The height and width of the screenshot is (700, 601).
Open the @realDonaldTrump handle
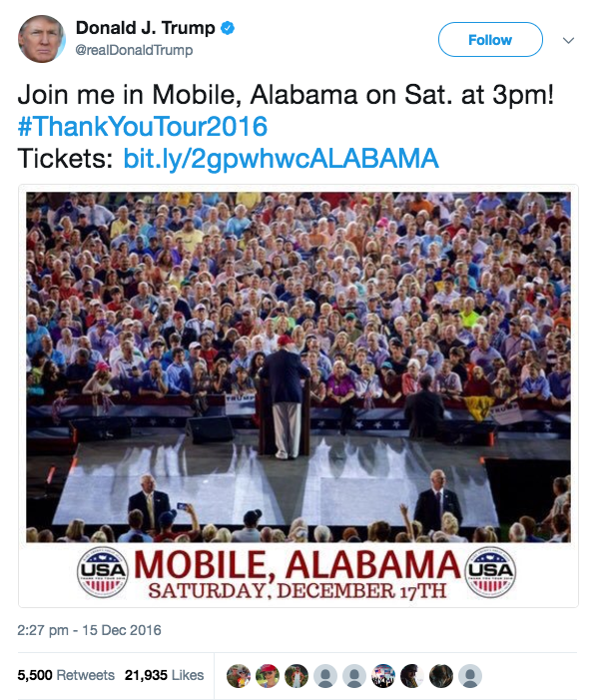click(134, 50)
